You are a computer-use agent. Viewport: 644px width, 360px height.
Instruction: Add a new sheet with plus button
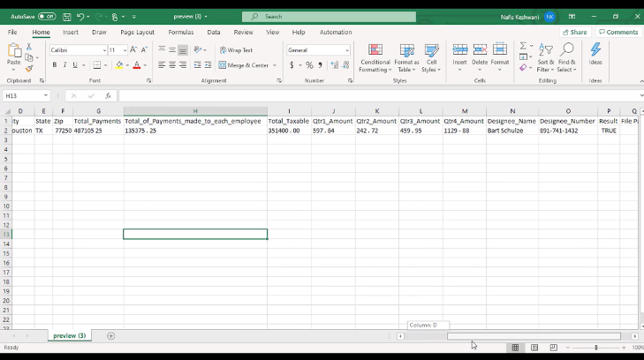click(110, 336)
